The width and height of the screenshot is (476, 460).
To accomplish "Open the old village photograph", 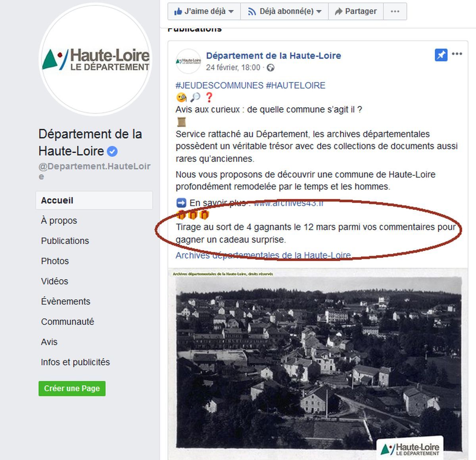I will pos(318,364).
